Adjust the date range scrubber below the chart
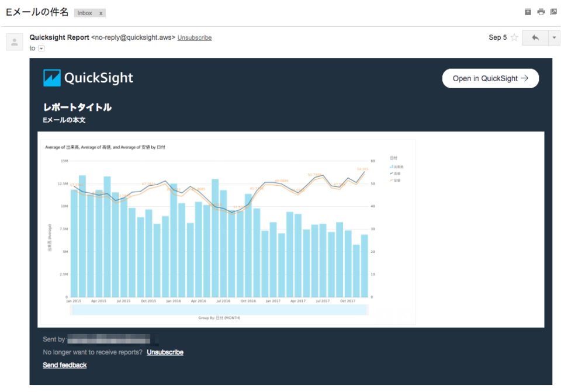The image size is (561, 392). point(219,308)
